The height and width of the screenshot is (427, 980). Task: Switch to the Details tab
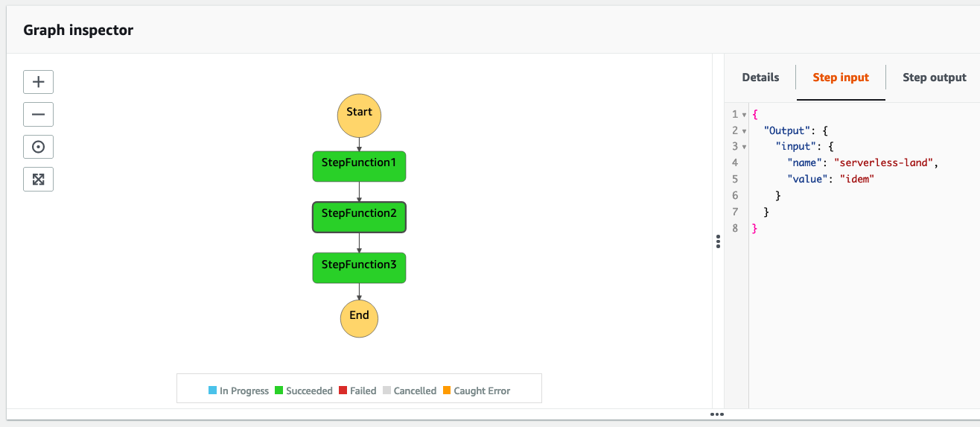[760, 78]
